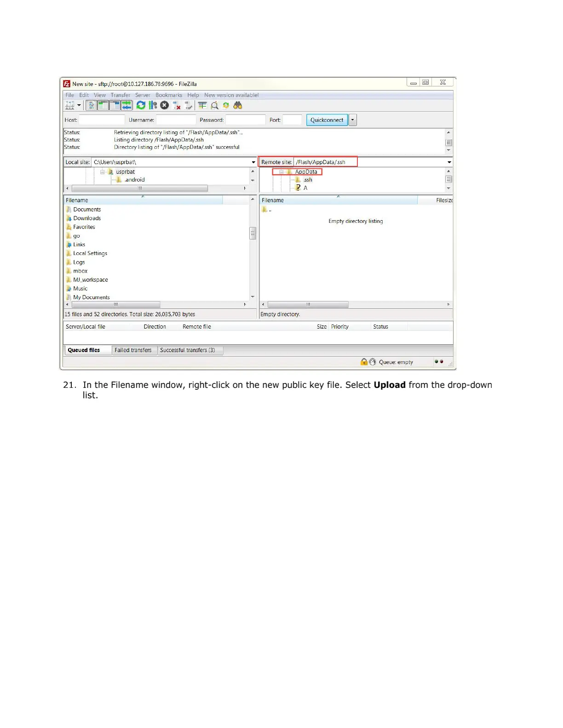Image resolution: width=563 pixels, height=728 pixels.
Task: Collapse the usprbat folder in local tree
Action: tap(103, 172)
